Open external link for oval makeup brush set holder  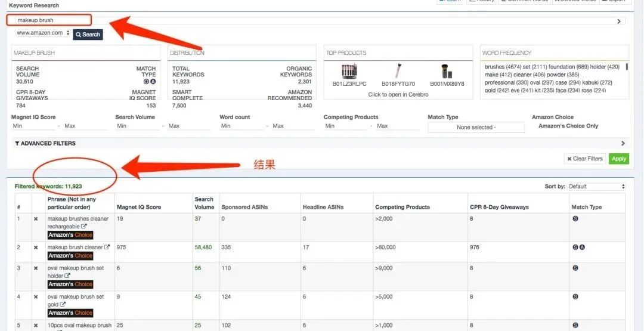pos(67,276)
